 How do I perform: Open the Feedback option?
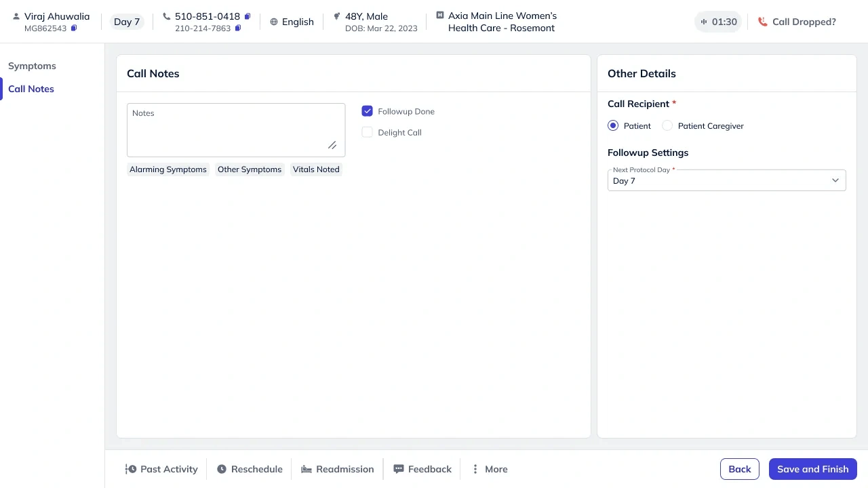tap(422, 469)
